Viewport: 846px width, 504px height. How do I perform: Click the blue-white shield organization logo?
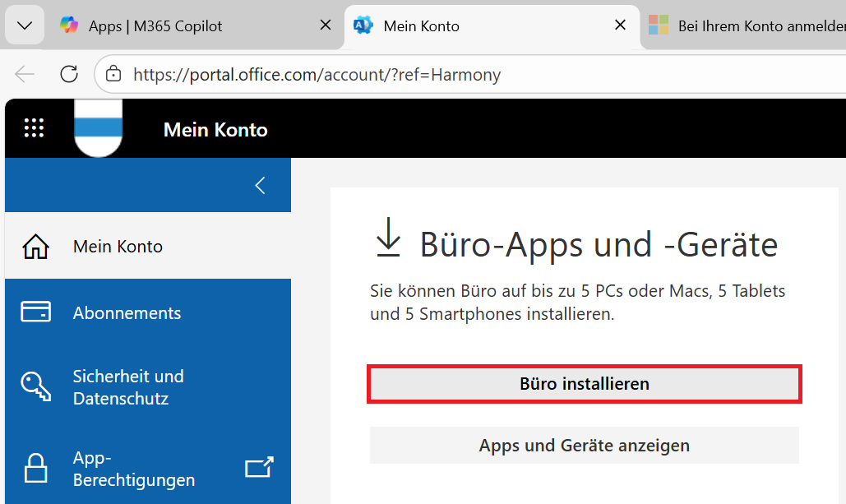point(98,127)
